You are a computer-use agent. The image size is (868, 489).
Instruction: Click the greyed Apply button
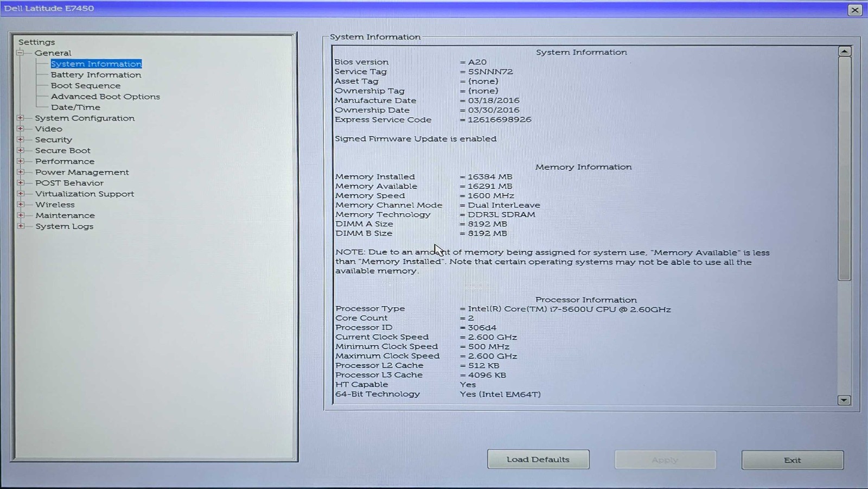click(665, 460)
